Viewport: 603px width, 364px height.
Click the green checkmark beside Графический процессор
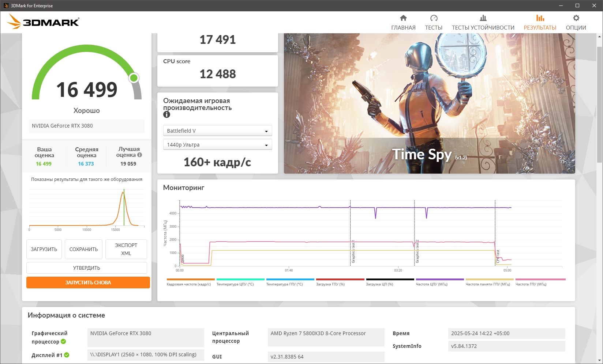[63, 341]
